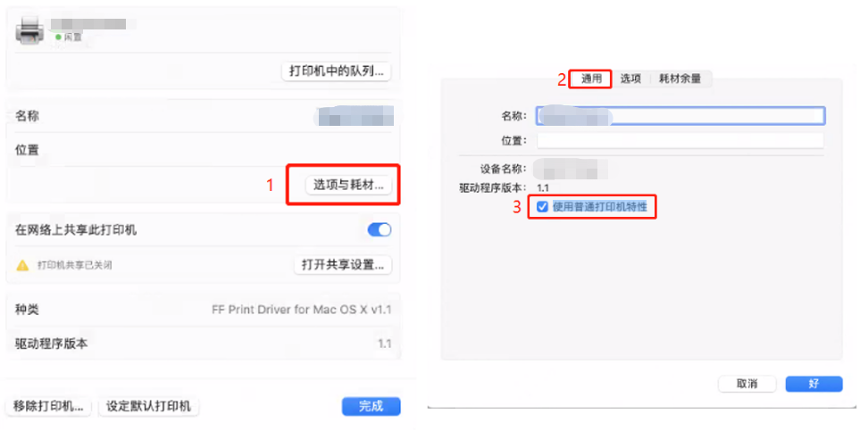This screenshot has width=868, height=431.
Task: Click 设定默认打印机 button
Action: click(148, 406)
